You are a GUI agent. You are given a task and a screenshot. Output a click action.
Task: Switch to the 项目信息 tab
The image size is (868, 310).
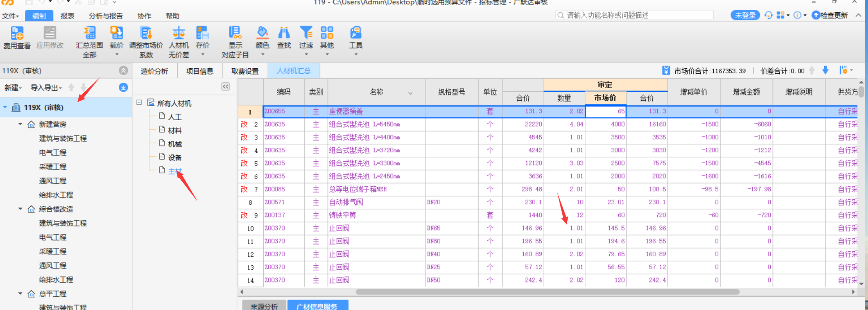pos(199,71)
